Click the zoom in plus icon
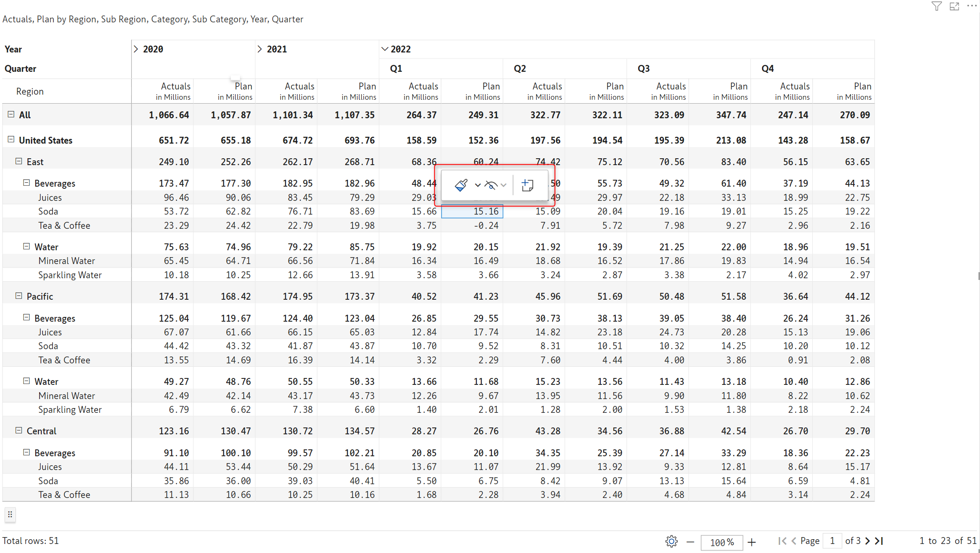Viewport: 980px width, 553px height. click(x=752, y=542)
